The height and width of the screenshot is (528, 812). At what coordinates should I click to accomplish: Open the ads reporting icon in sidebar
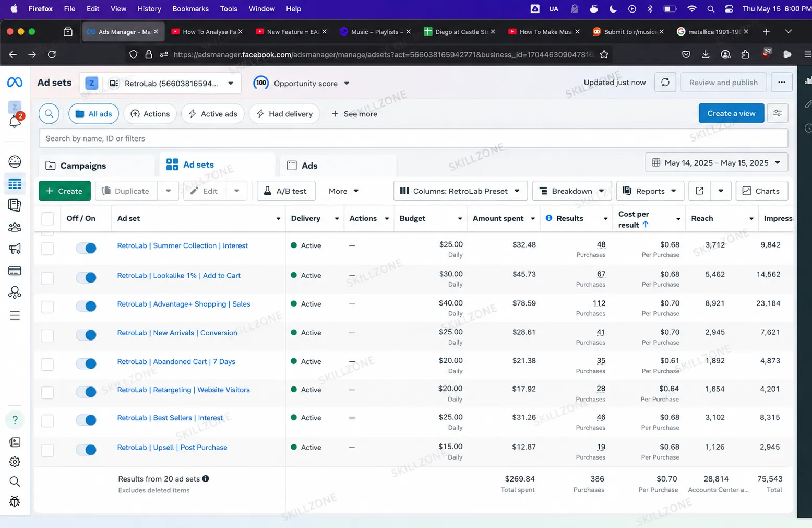pos(15,205)
